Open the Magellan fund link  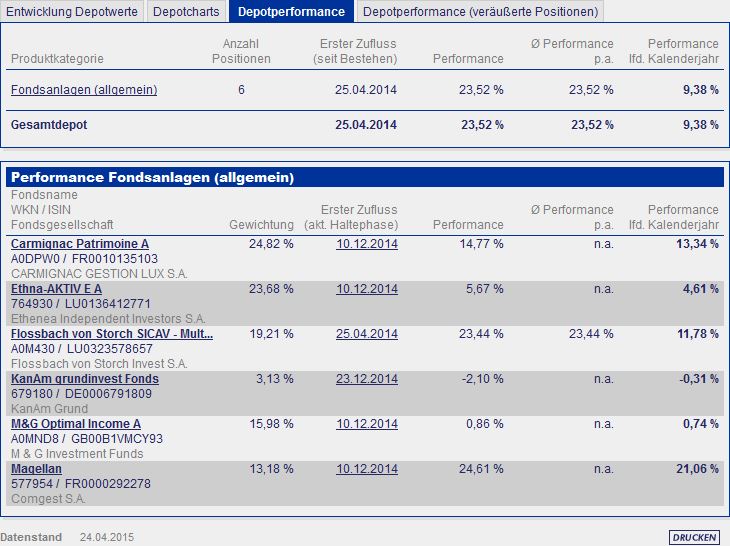[36, 469]
